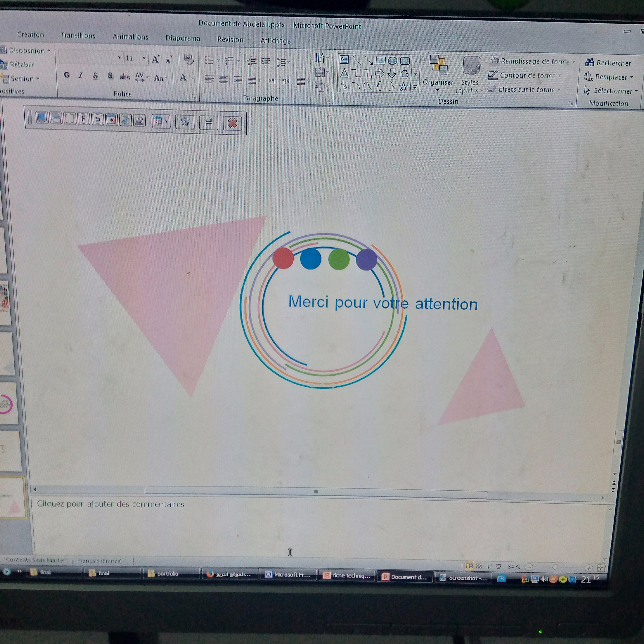The width and height of the screenshot is (644, 644).
Task: Open the Section dropdown
Action: (x=25, y=79)
